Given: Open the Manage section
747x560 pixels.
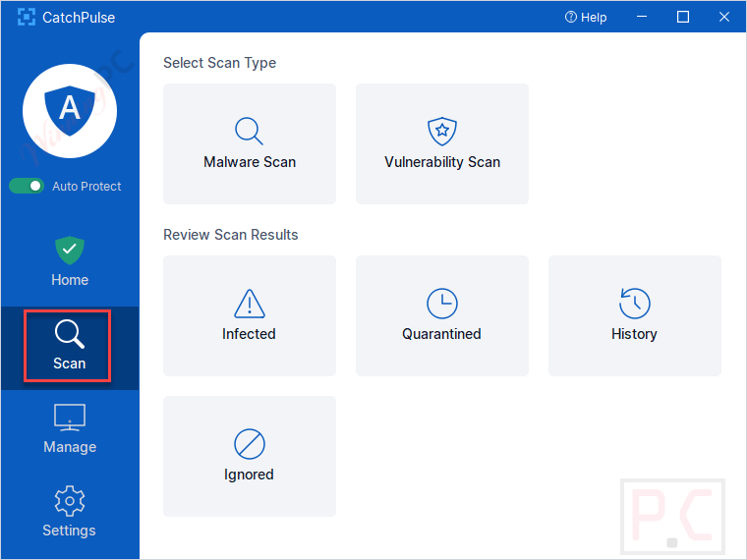Looking at the screenshot, I should pyautogui.click(x=70, y=428).
